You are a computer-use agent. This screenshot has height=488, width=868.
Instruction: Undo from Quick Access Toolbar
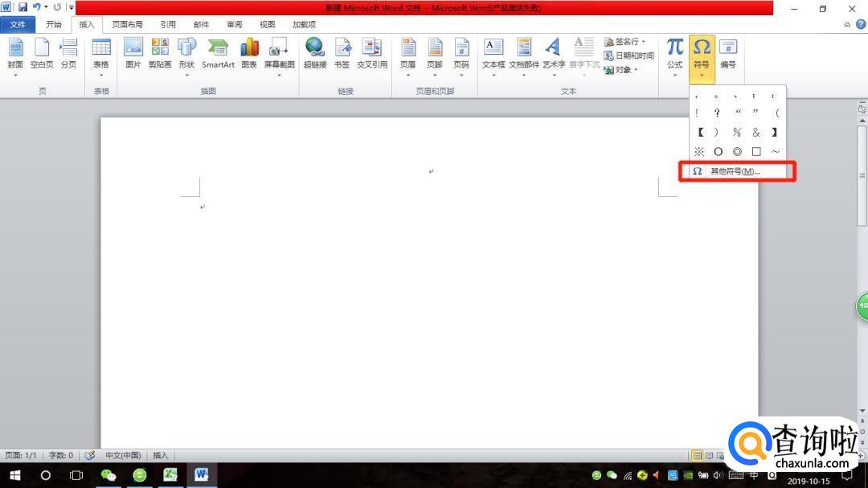click(x=36, y=7)
